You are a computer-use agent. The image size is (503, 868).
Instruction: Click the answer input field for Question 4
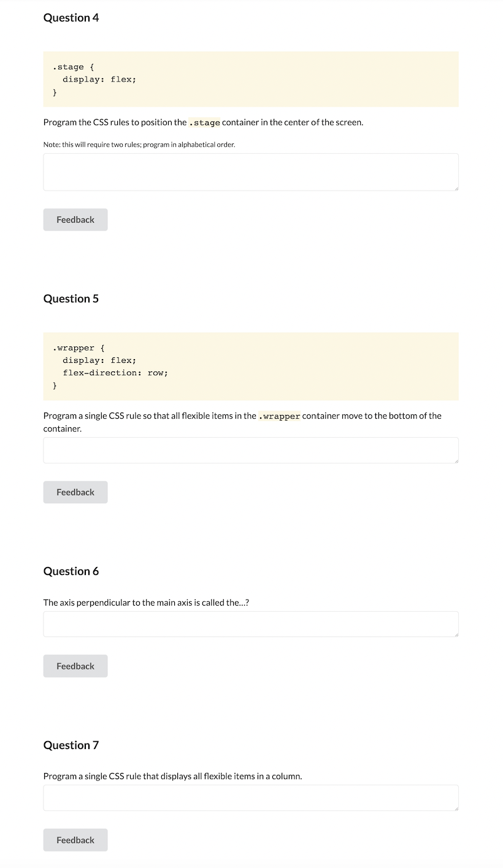point(250,172)
